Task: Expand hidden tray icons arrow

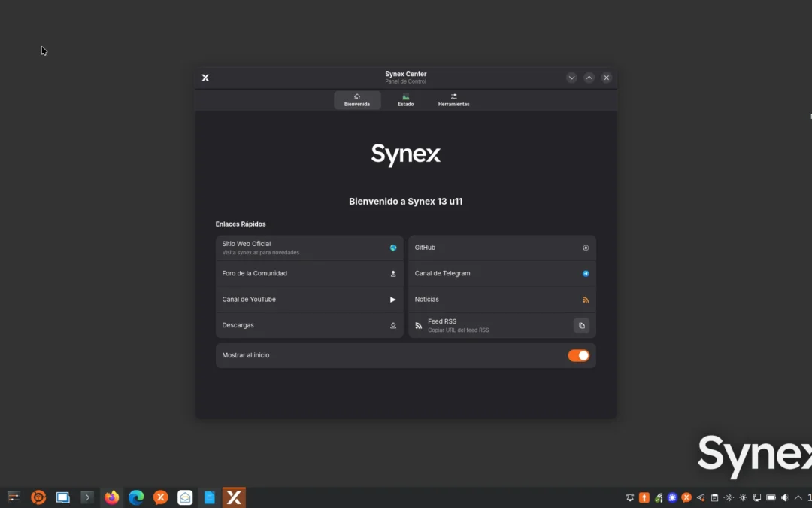Action: pyautogui.click(x=798, y=497)
